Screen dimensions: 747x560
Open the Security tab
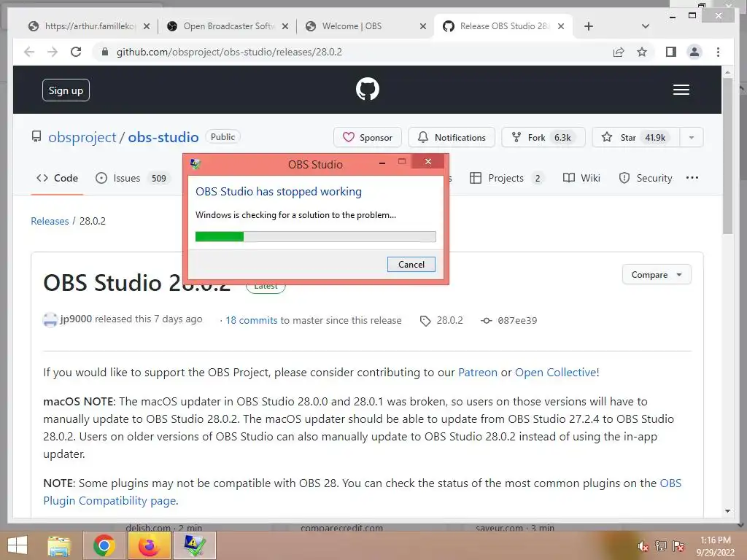tap(646, 178)
